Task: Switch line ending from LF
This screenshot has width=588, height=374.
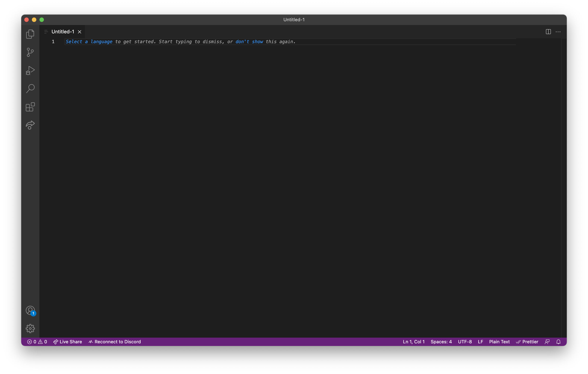Action: coord(480,341)
